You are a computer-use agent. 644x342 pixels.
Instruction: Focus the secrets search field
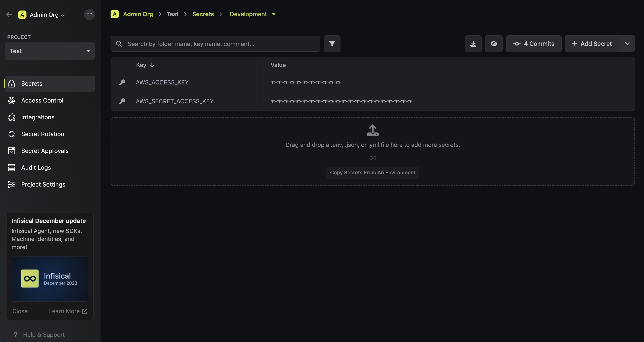(x=215, y=44)
